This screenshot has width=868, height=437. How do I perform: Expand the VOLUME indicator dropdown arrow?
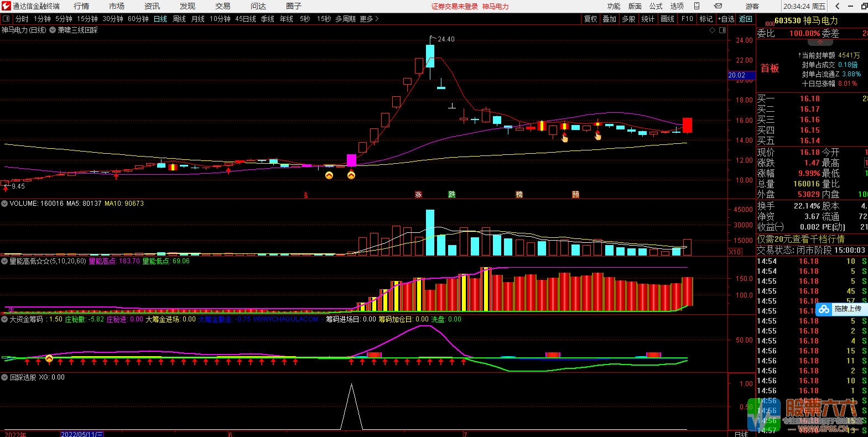[4, 204]
